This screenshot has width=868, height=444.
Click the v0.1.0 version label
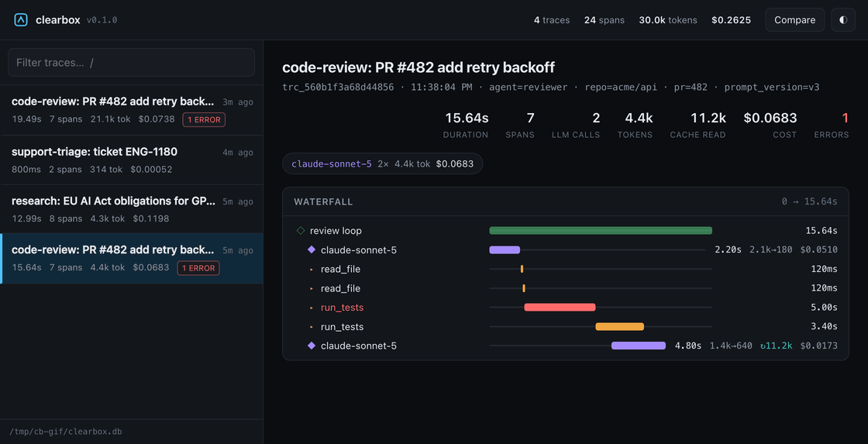(102, 20)
